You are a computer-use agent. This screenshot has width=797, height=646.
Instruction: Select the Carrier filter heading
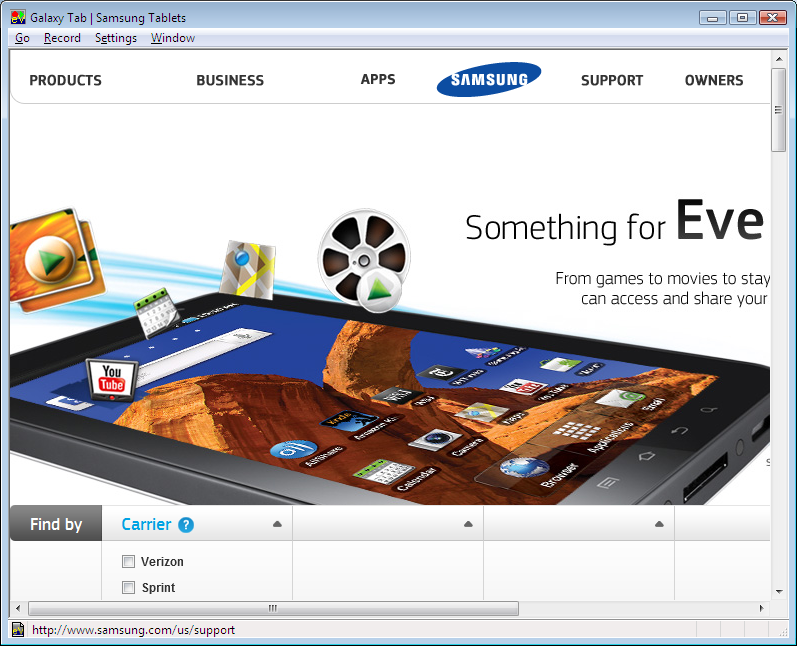(146, 525)
